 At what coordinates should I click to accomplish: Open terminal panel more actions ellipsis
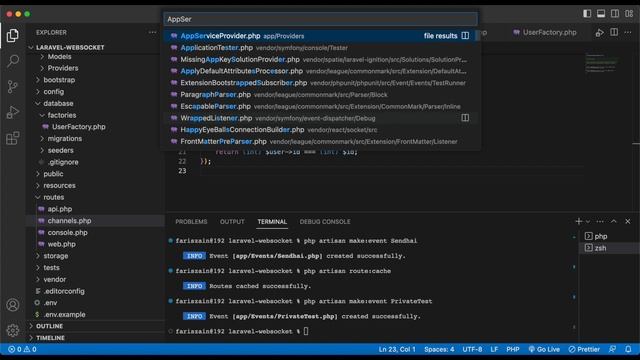[600, 221]
